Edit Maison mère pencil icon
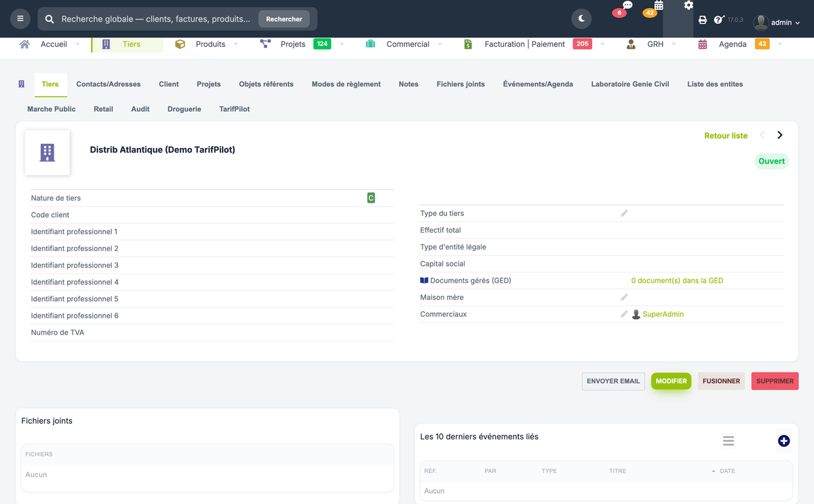Viewport: 814px width, 504px height. click(x=624, y=297)
